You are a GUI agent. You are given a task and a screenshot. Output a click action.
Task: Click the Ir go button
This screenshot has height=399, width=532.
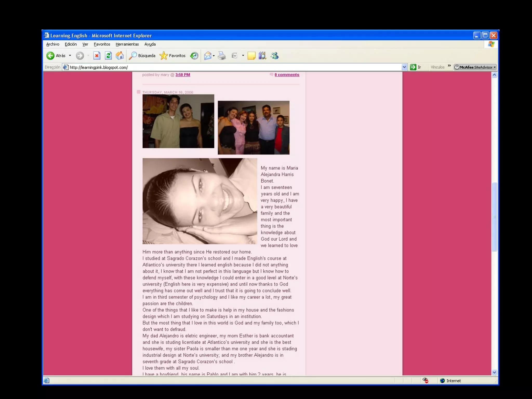(x=415, y=67)
